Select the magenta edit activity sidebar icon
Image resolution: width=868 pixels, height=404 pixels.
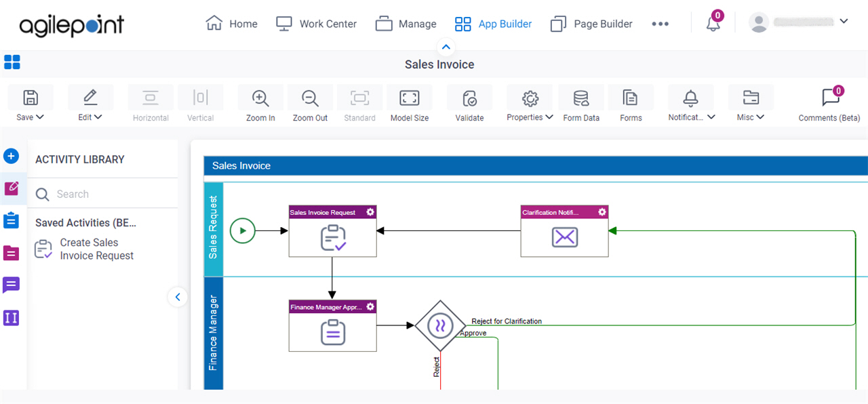click(x=12, y=188)
